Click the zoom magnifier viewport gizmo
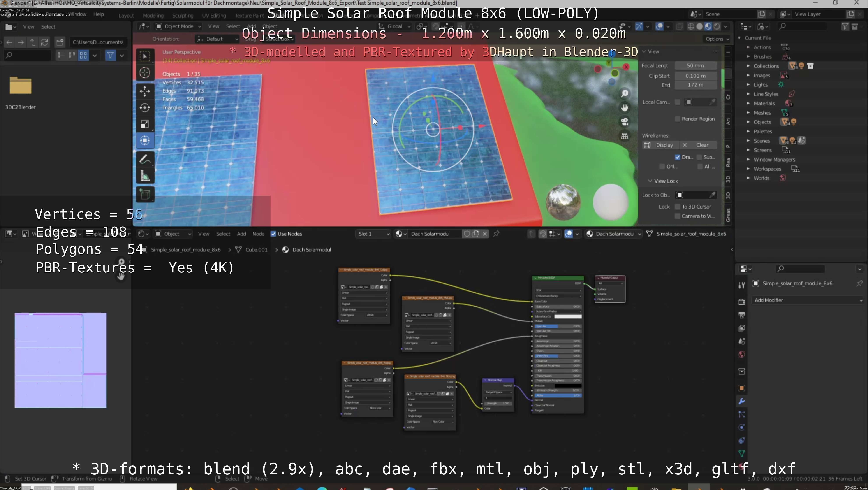This screenshot has width=868, height=490. tap(624, 93)
